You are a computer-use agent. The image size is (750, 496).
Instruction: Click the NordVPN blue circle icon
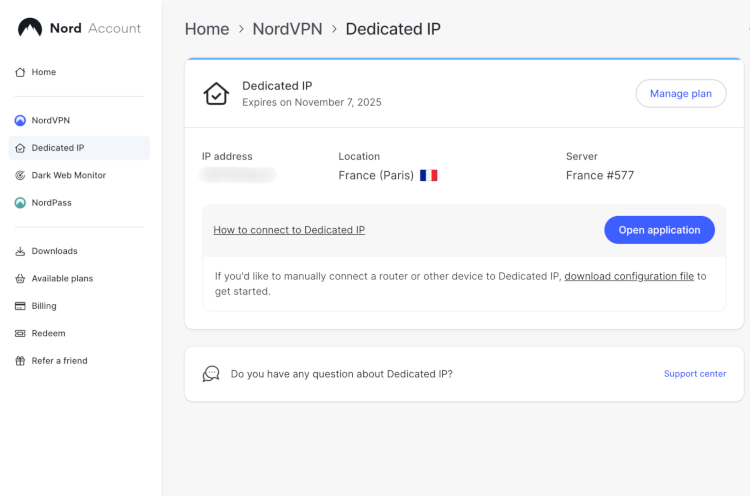tap(20, 121)
